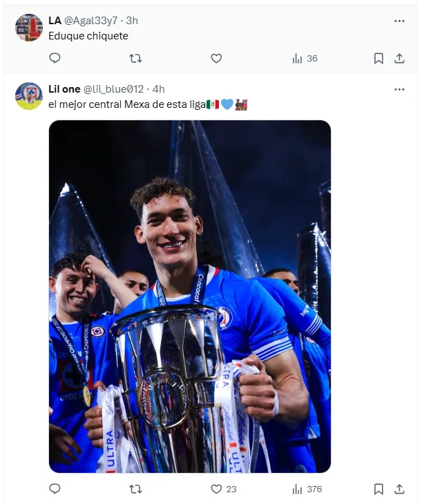Bookmark Lil one's tweet
Viewport: 422px width, 504px height.
pyautogui.click(x=378, y=489)
